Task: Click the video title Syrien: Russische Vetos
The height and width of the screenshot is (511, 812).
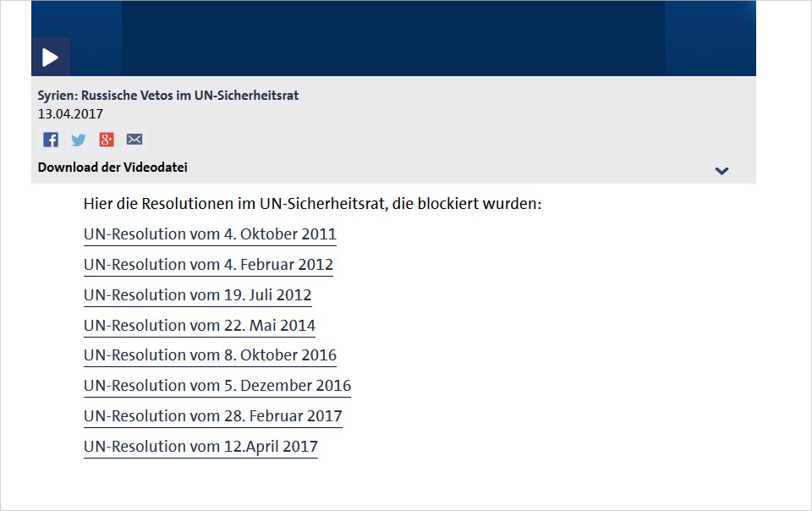Action: (x=167, y=96)
